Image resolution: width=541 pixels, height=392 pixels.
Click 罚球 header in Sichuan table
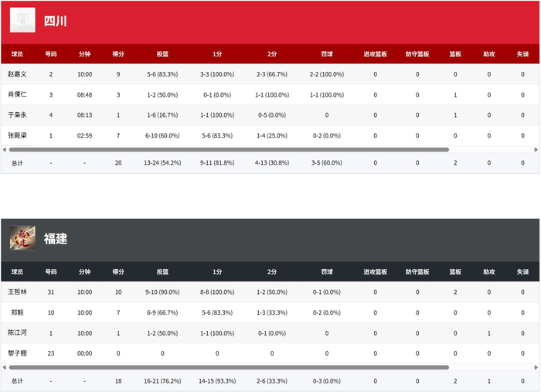click(327, 54)
